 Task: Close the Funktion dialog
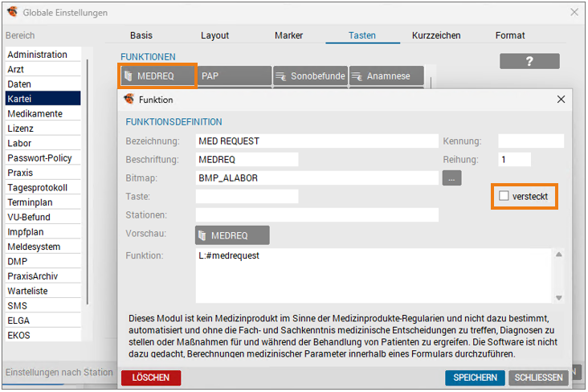pos(561,100)
